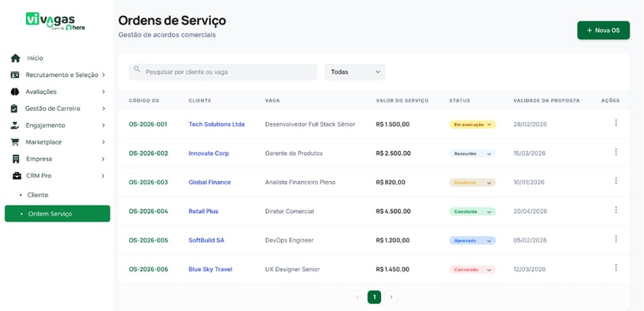
Task: Click the Início home icon in sidebar
Action: [x=15, y=58]
